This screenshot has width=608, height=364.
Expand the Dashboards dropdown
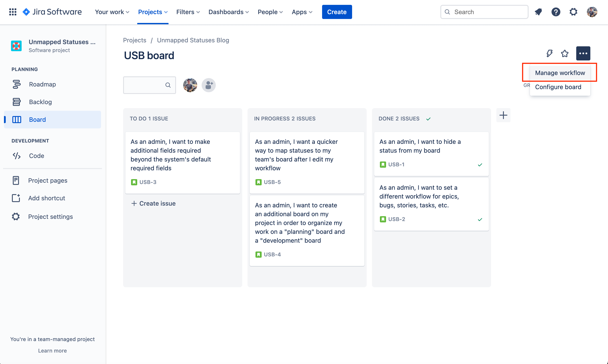(229, 12)
